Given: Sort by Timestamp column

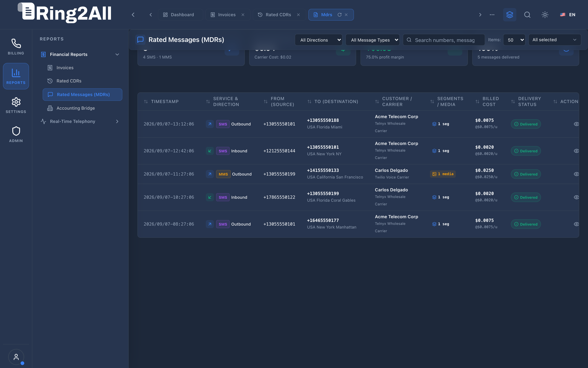Looking at the screenshot, I should pyautogui.click(x=161, y=102).
